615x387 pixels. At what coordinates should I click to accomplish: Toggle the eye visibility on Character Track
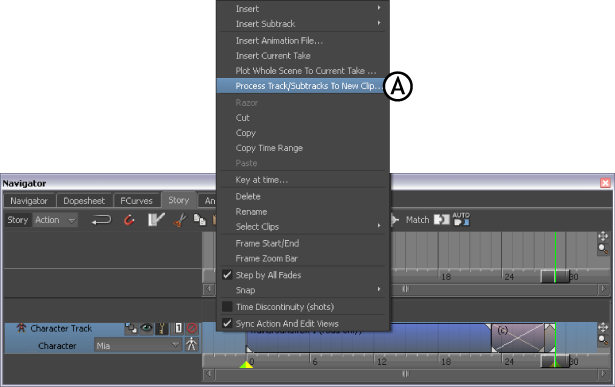coord(147,328)
